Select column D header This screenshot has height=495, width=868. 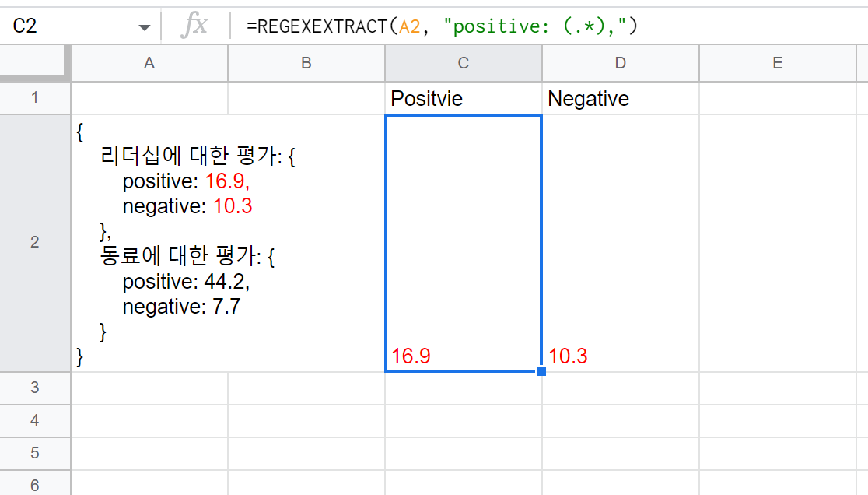click(621, 63)
